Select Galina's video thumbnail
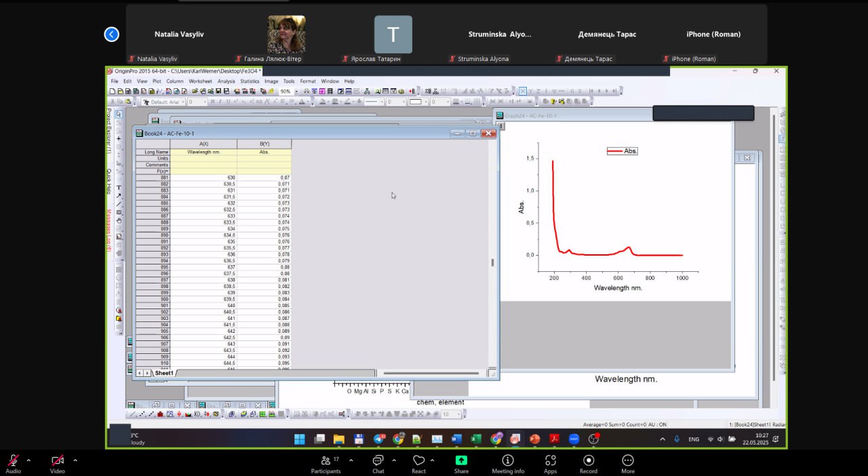 [286, 34]
